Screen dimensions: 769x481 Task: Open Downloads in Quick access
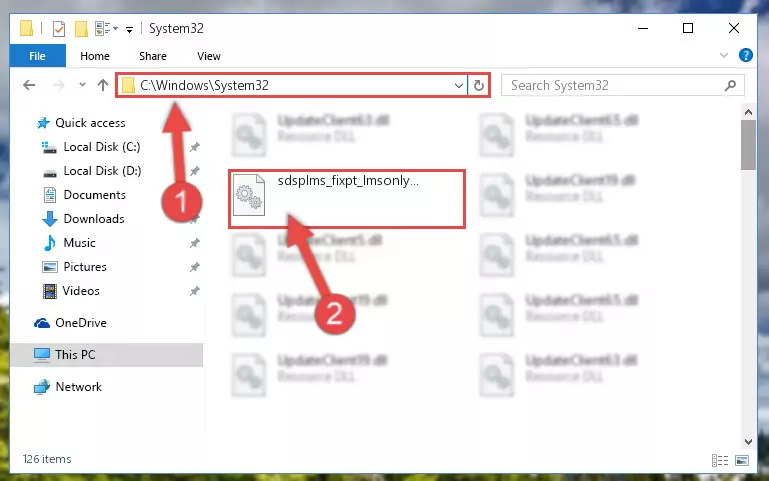(x=94, y=219)
